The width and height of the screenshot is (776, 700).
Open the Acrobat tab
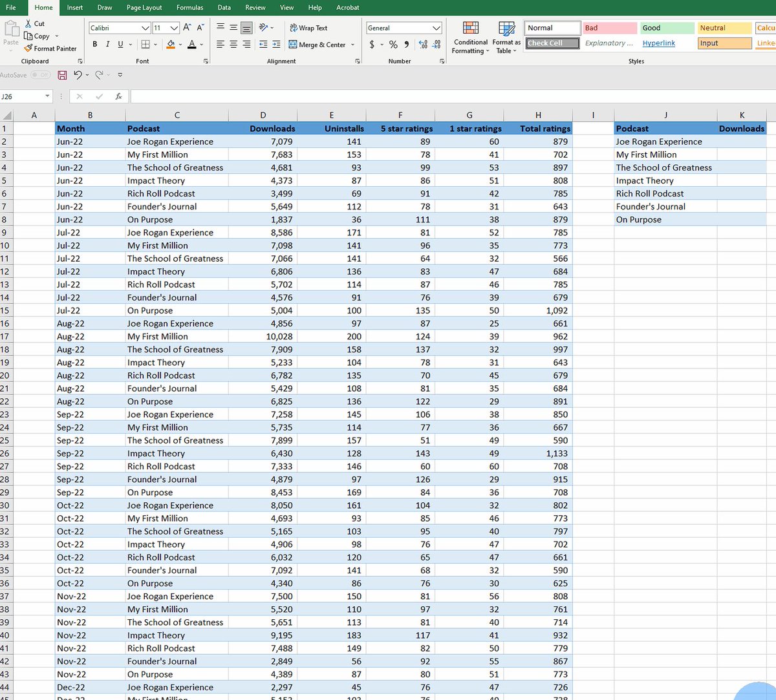coord(348,8)
